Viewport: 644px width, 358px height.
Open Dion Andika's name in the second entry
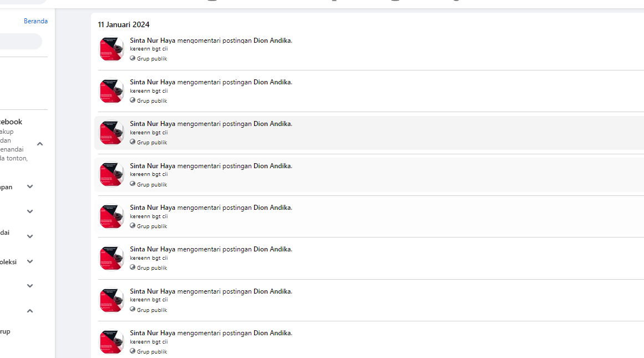272,82
